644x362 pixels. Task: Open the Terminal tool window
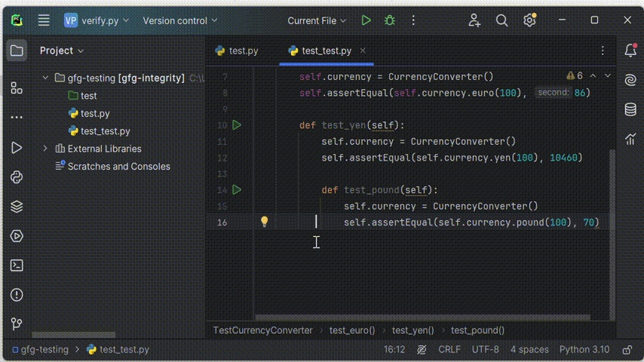(x=17, y=265)
